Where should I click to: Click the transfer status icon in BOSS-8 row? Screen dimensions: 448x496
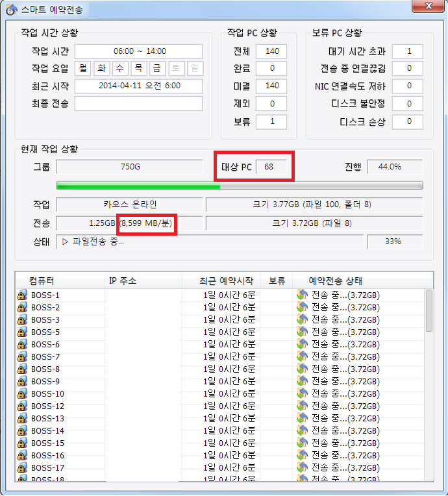(302, 369)
